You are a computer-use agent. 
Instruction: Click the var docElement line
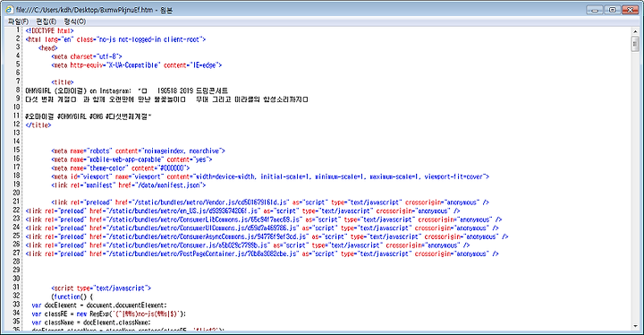(x=99, y=305)
